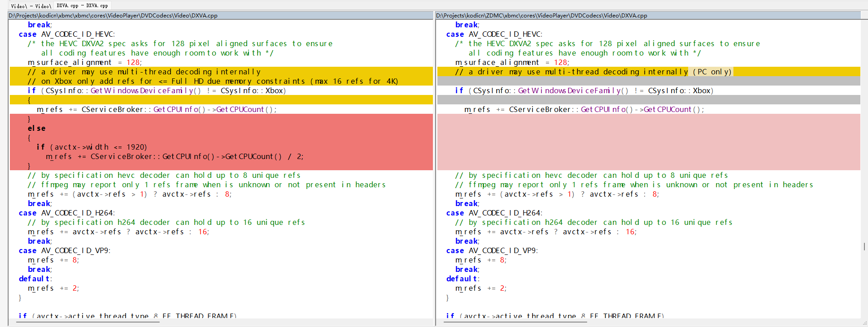This screenshot has width=868, height=327.
Task: Click the "avctx->width <= 1920" line in left pane
Action: click(x=92, y=147)
